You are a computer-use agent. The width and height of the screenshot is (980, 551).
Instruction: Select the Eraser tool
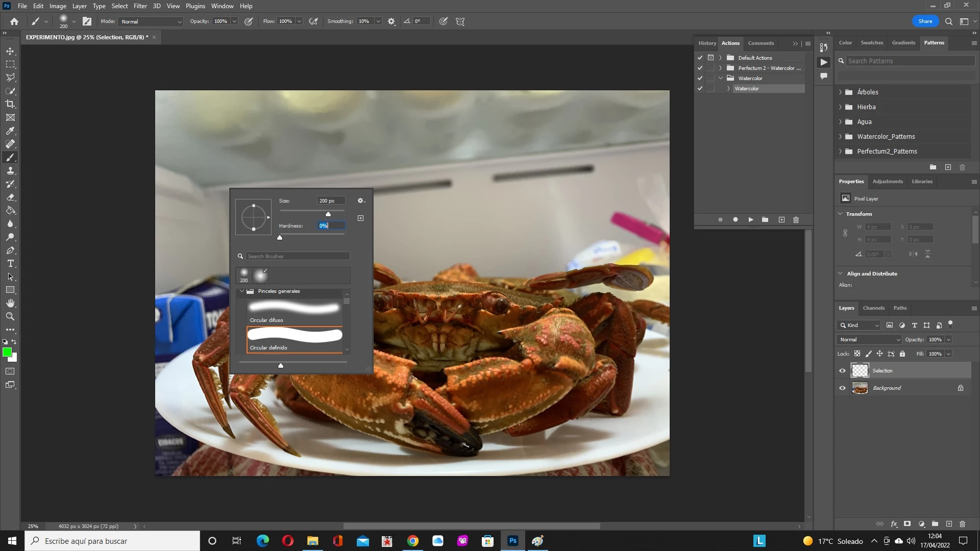point(10,197)
